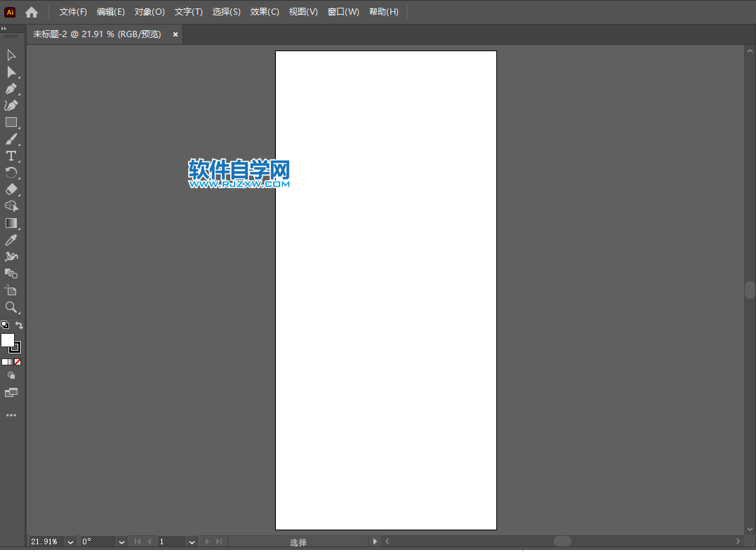Select the Eraser tool
This screenshot has width=756, height=552.
coord(11,190)
